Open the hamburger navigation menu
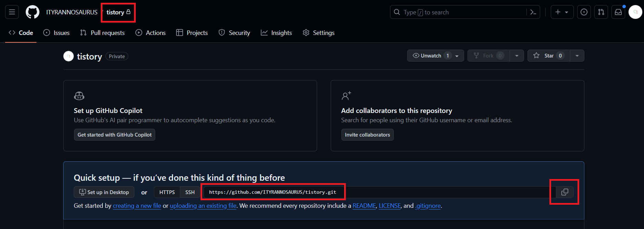This screenshot has width=644, height=229. pyautogui.click(x=12, y=12)
